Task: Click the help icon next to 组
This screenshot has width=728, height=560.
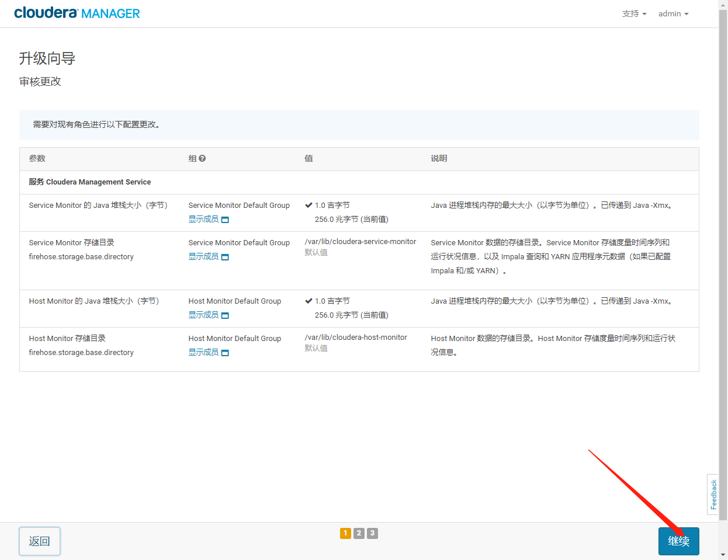Action: 202,158
